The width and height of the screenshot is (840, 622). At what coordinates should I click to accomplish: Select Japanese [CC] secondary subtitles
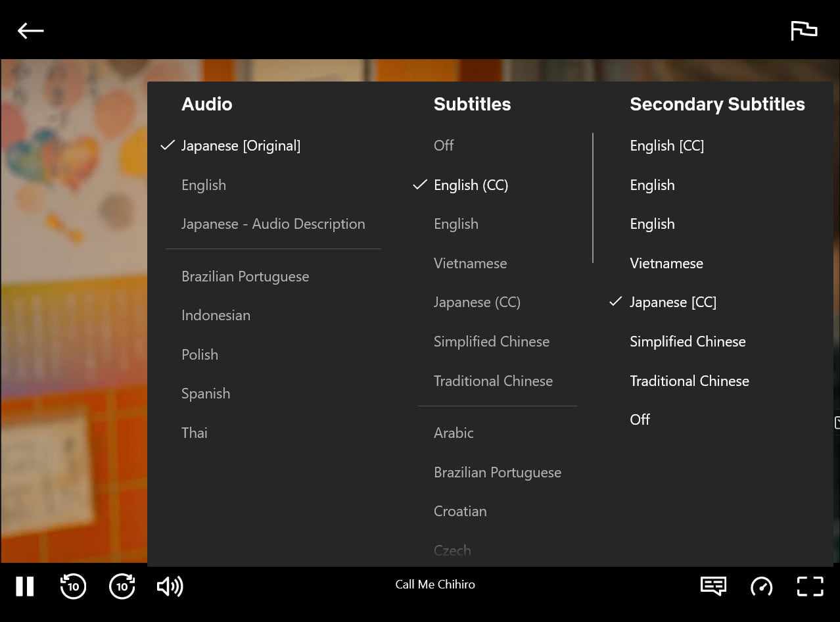click(x=672, y=302)
